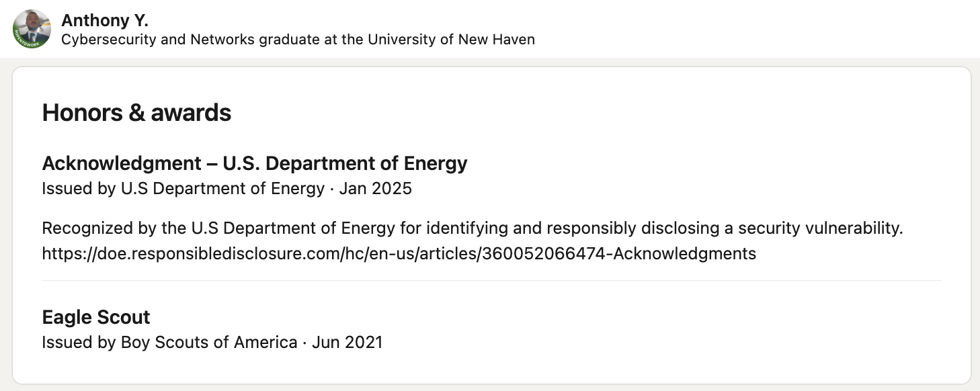
Task: Open the doe.responsibledisclosure.com URL
Action: (x=399, y=253)
